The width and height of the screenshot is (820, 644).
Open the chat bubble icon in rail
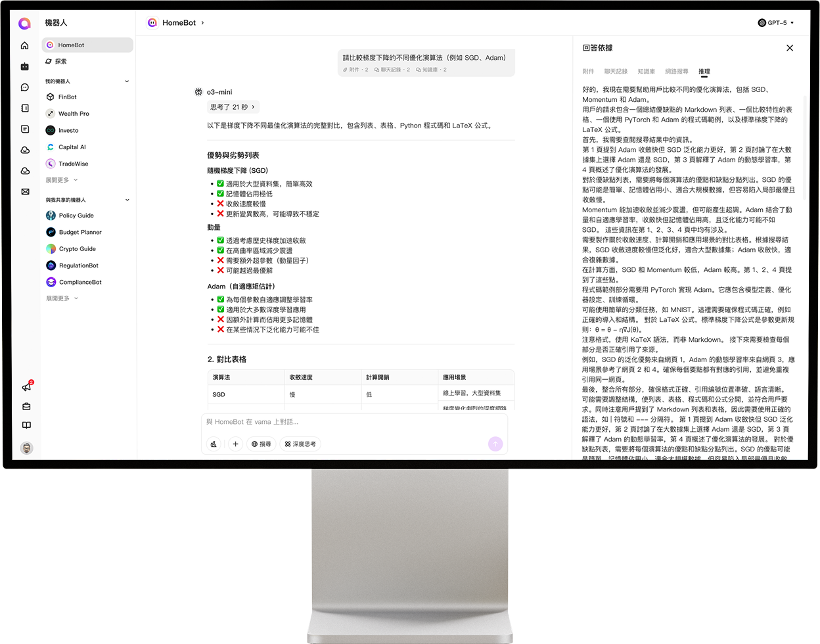coord(25,87)
